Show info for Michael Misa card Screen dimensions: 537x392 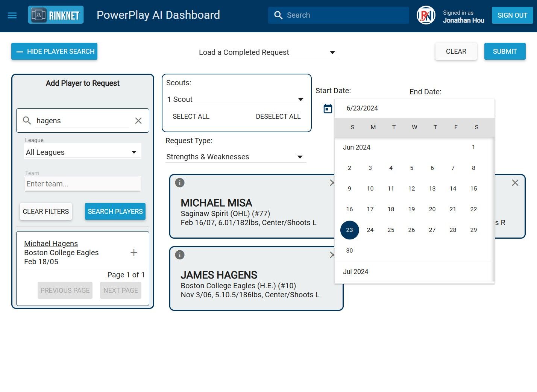coord(180,183)
